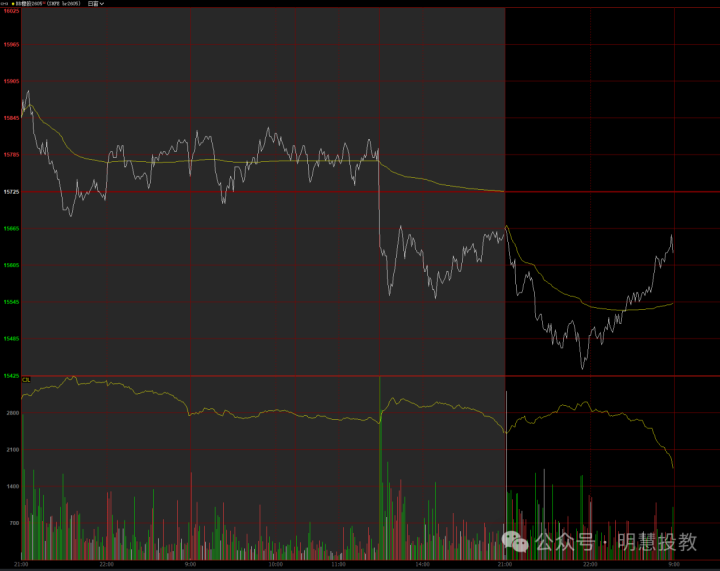Click the end of the white price line

673,252
